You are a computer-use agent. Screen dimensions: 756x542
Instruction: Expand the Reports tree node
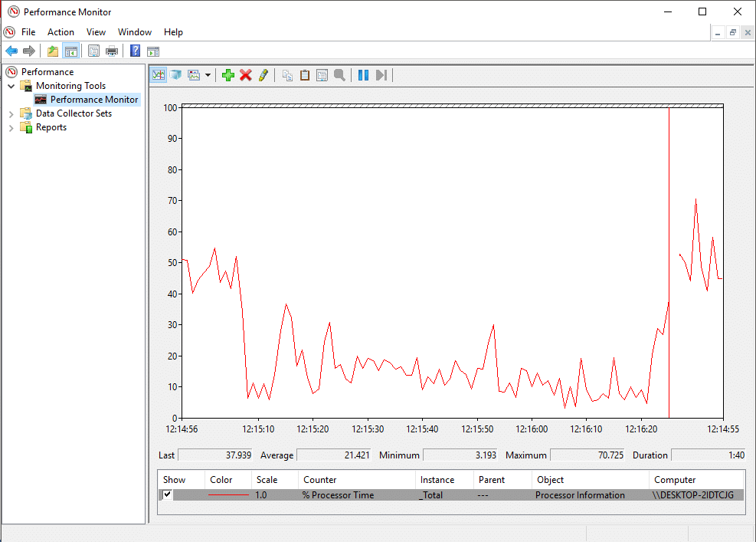(11, 127)
